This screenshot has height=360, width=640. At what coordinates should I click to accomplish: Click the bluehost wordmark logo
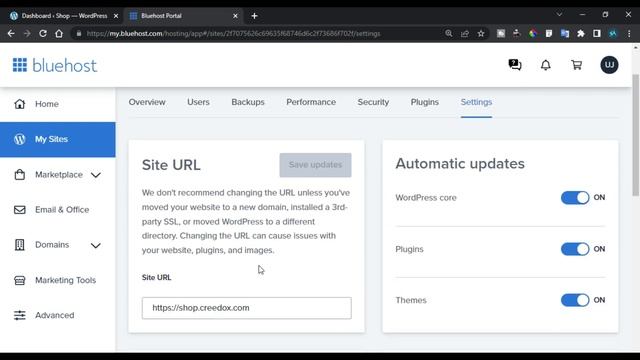tap(64, 65)
